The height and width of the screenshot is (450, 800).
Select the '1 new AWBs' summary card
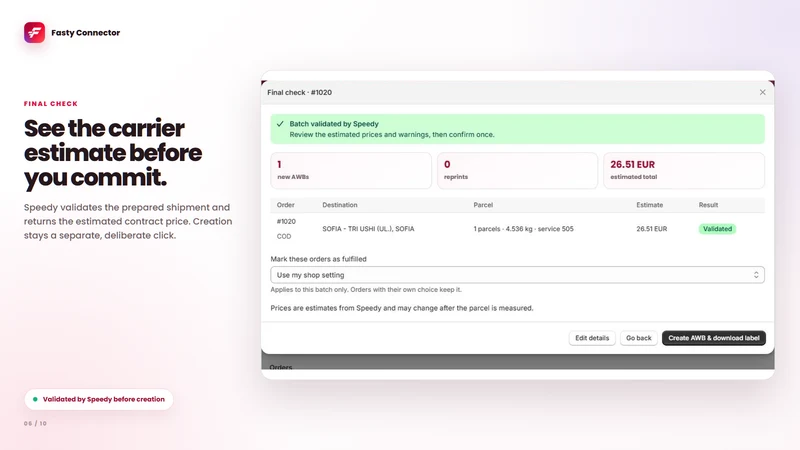(x=351, y=170)
